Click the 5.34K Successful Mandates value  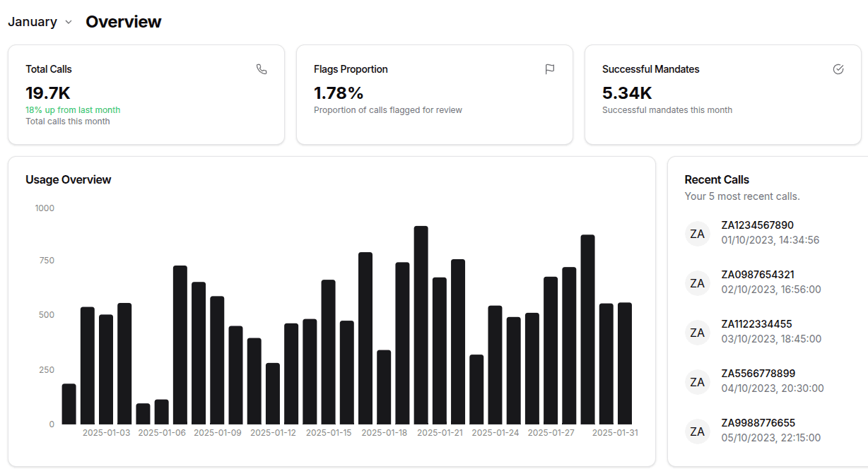pyautogui.click(x=627, y=93)
